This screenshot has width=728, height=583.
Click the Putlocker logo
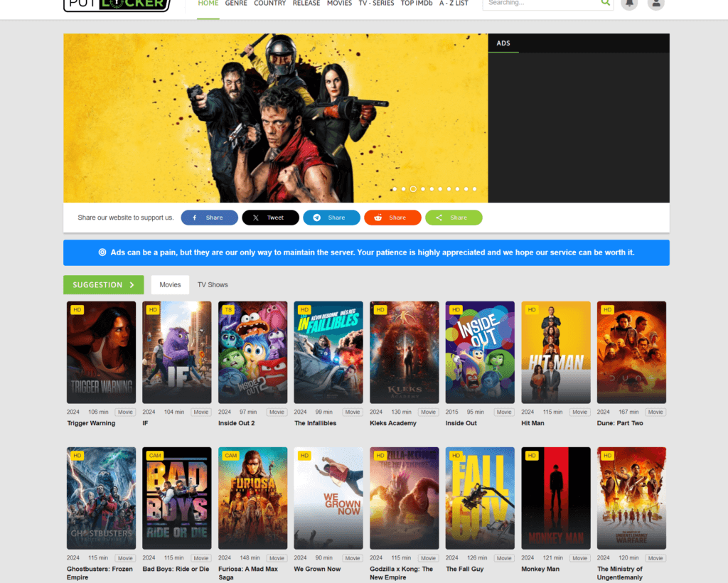coord(117,4)
